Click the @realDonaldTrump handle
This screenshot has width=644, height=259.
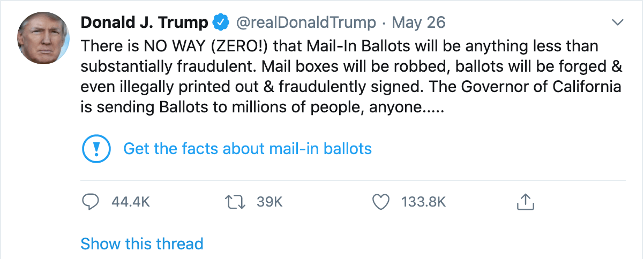tap(303, 23)
